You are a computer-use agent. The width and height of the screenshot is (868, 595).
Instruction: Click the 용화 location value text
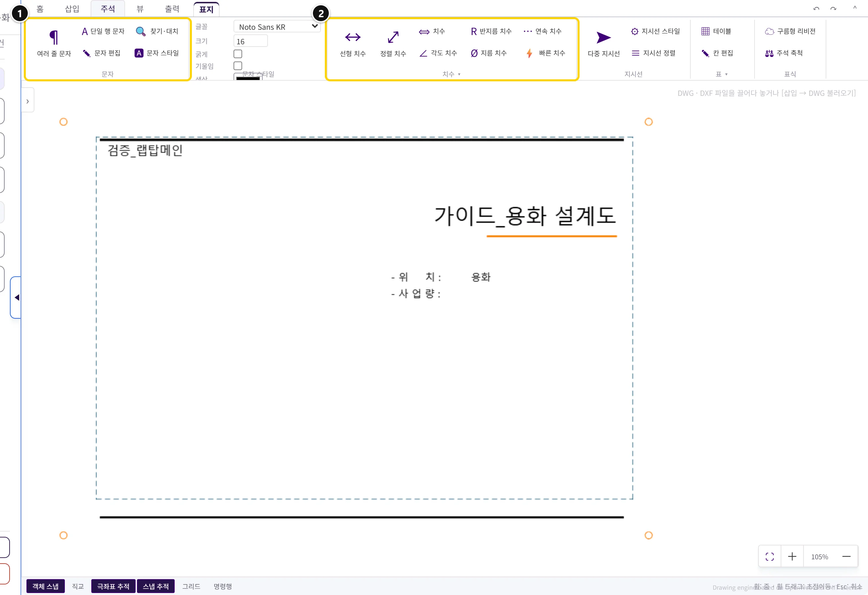[481, 277]
